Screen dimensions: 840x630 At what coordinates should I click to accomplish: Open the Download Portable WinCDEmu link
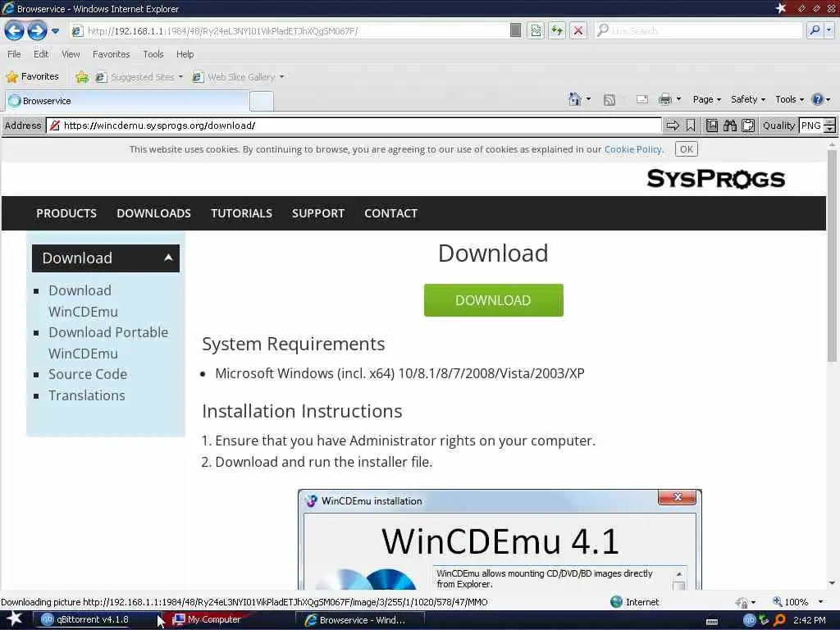pyautogui.click(x=108, y=343)
